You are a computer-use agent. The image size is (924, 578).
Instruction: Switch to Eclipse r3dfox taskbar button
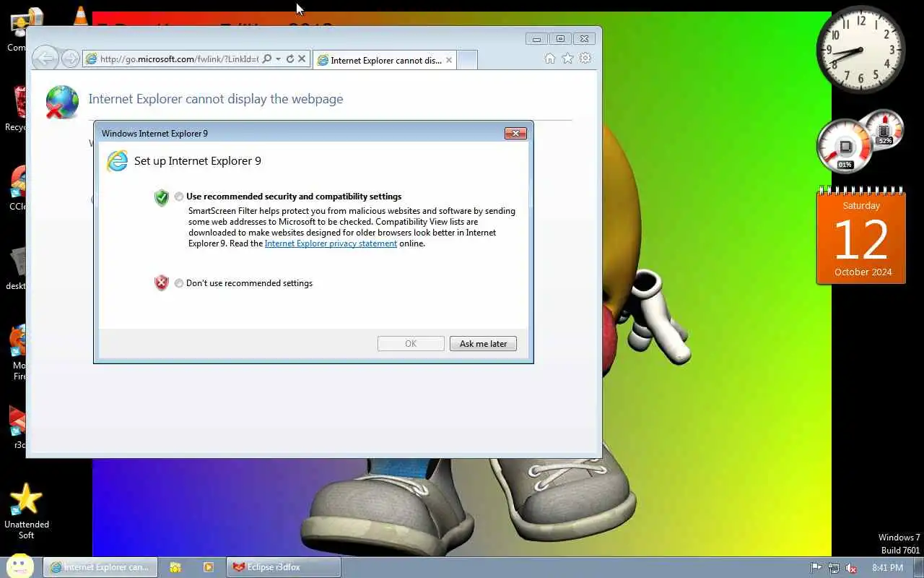[284, 567]
